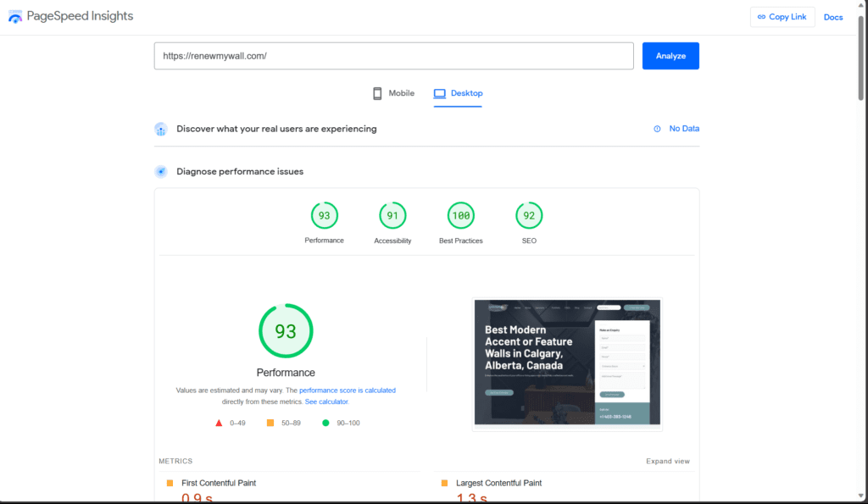Click orange square beside Largest Contentful Paint
868x504 pixels.
click(x=444, y=483)
